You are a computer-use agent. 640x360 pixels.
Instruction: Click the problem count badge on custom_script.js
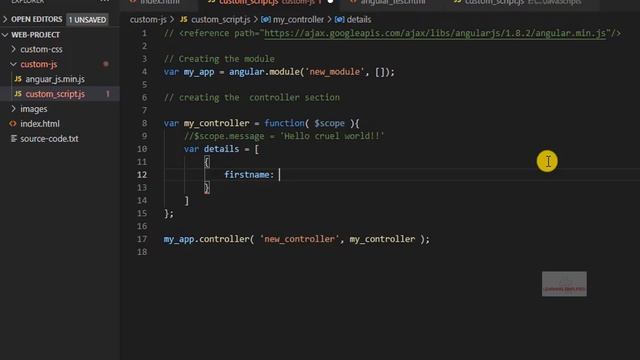[108, 94]
